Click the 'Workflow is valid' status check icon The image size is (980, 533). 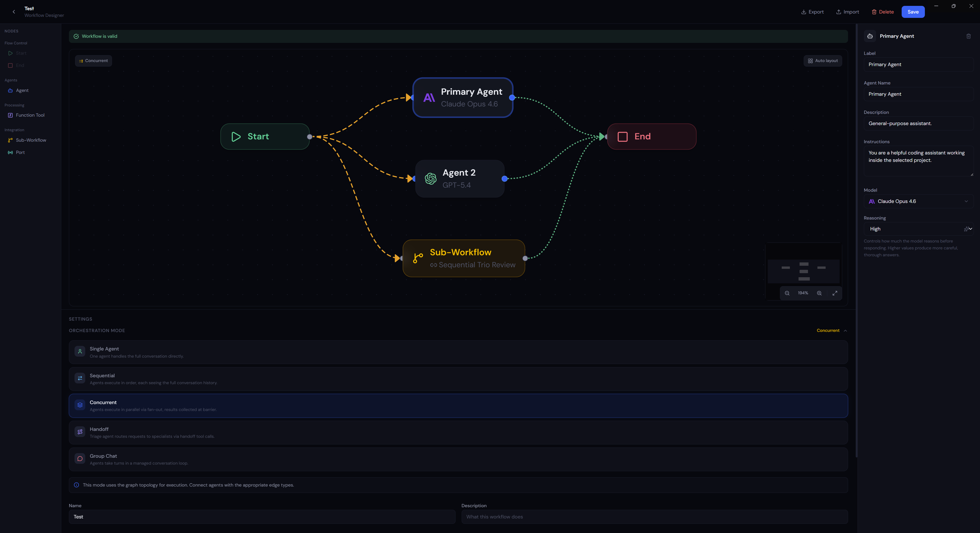click(76, 37)
